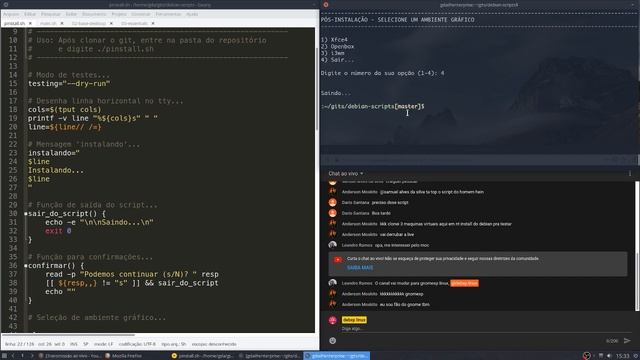Viewport: 640px width, 360px height.
Task: Click the Geany editor vertical scrollbar
Action: point(317,88)
